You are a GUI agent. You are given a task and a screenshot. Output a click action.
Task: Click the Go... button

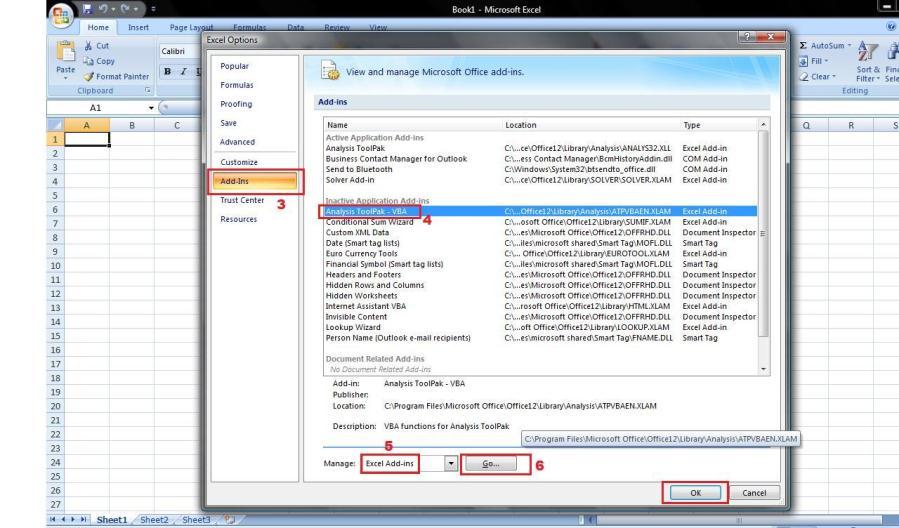coord(491,463)
